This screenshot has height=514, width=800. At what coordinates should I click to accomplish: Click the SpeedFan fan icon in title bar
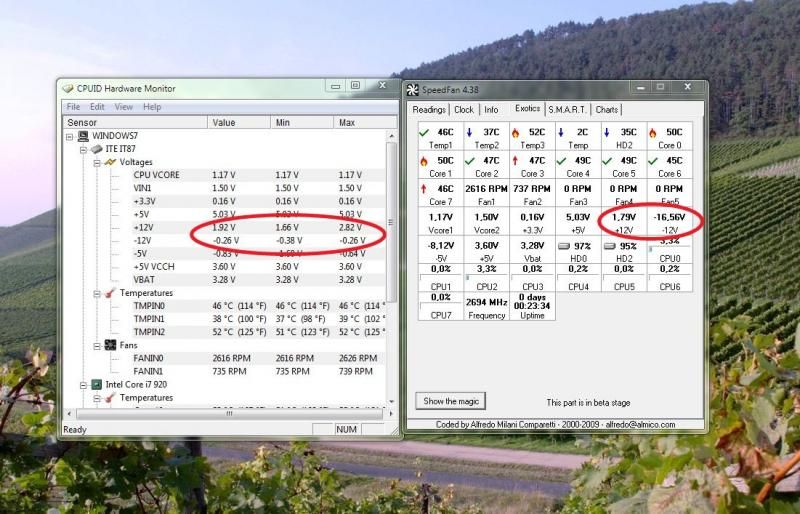[412, 90]
